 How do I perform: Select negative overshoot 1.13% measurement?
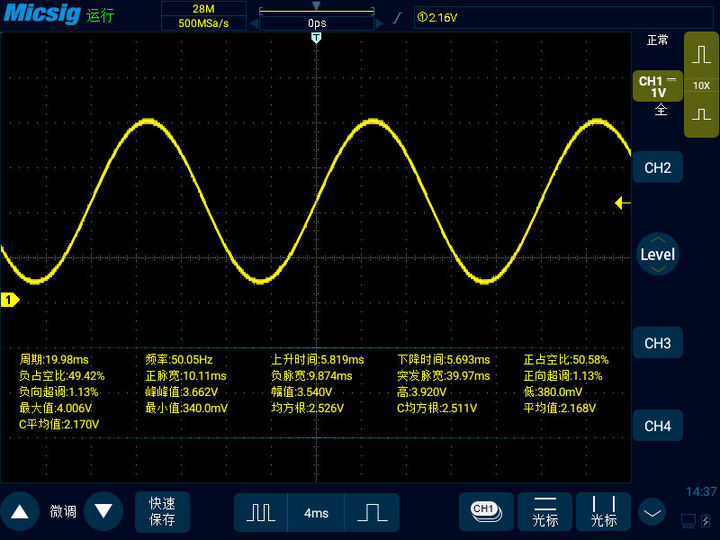[x=59, y=392]
